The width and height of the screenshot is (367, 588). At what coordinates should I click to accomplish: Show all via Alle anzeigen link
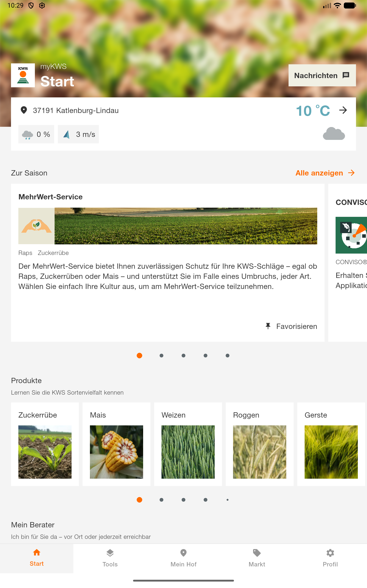point(325,173)
